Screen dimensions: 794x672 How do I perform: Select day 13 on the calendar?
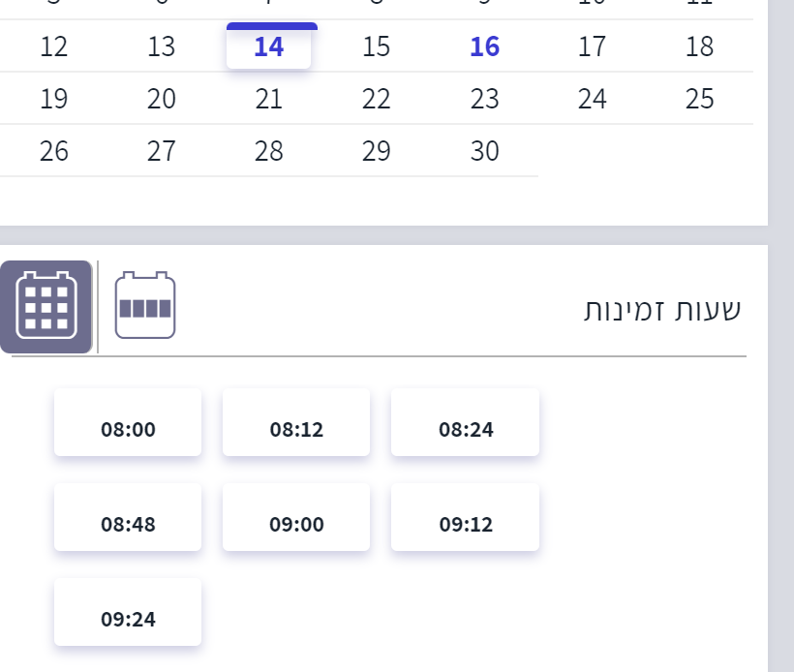(162, 46)
